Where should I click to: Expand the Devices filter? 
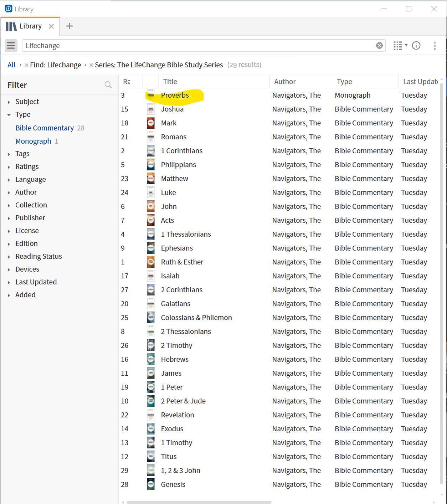(9, 270)
